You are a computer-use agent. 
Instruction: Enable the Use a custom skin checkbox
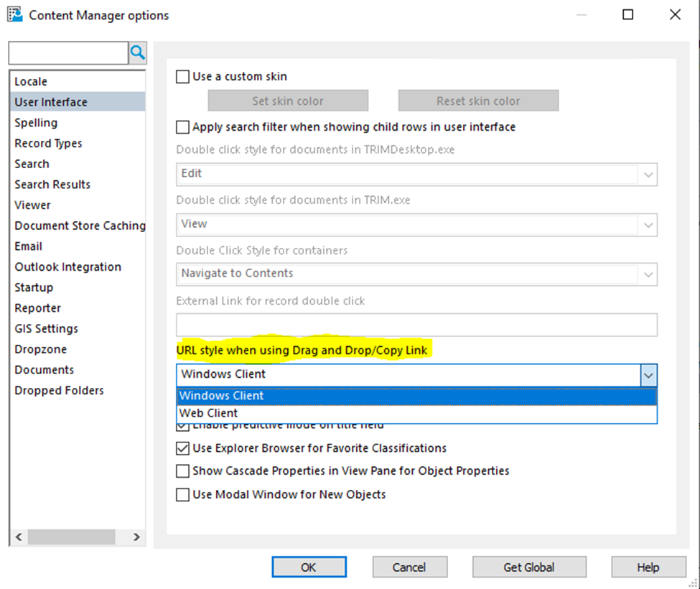(x=182, y=76)
